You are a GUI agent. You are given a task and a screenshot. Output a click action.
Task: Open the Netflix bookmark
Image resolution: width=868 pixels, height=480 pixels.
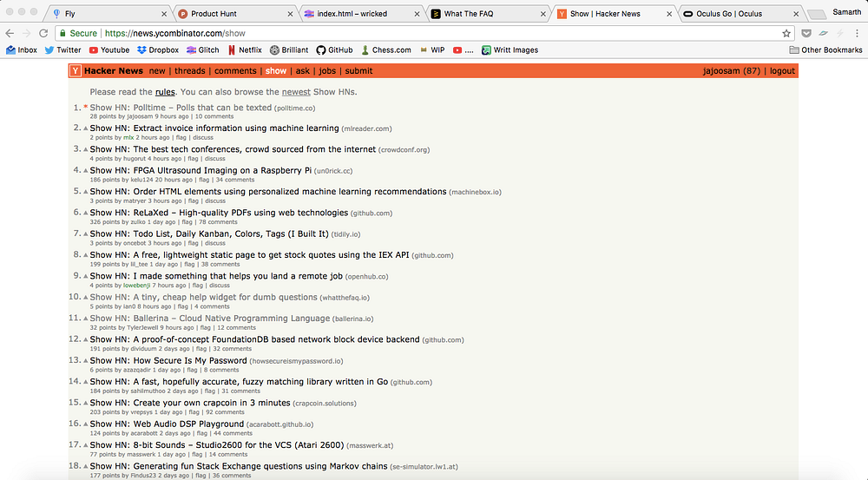click(245, 49)
